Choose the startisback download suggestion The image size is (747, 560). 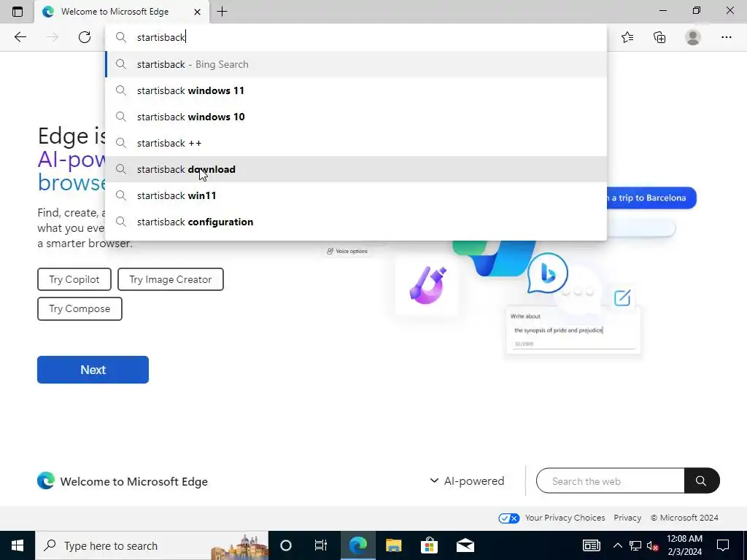click(x=356, y=169)
